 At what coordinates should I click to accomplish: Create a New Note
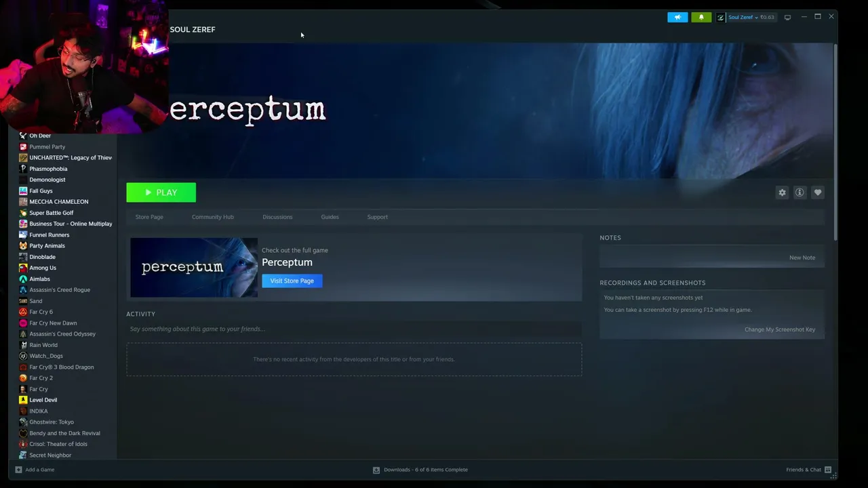pos(802,258)
